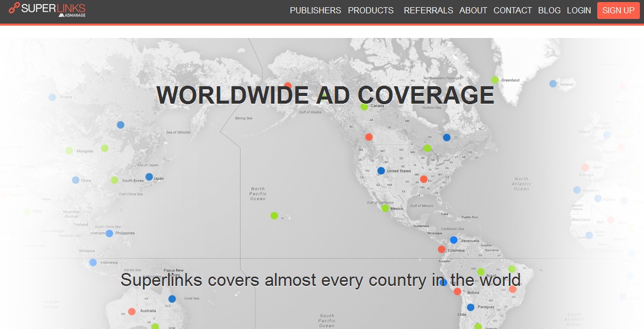644x329 pixels.
Task: Click the orange marker near Tennessee (TN)
Action: point(424,179)
